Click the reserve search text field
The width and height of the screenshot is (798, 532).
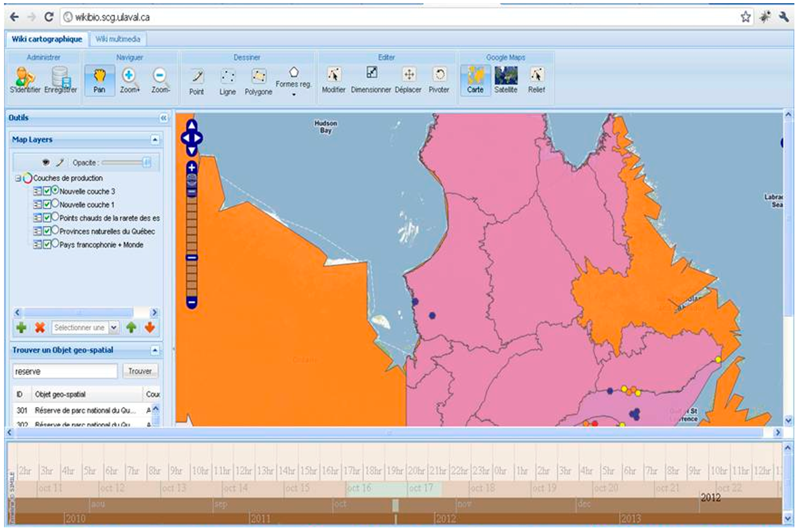(65, 371)
